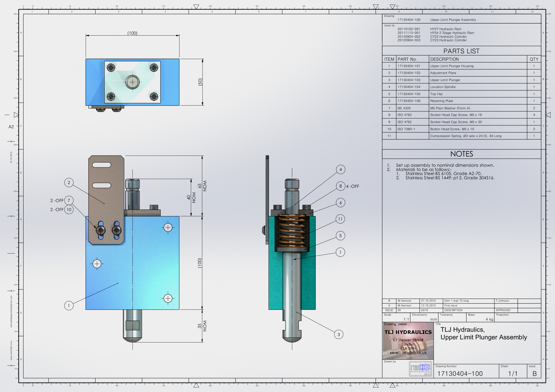Select balloon callout 4 for Location Spindle
Viewport: 555px width, 392px height.
tap(341, 169)
